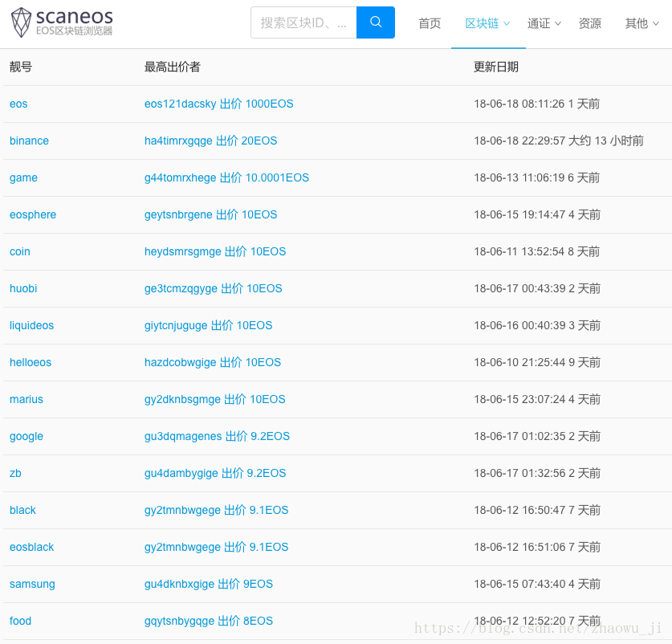672x644 pixels.
Task: Open bidder heydsmrsgmge 出价 10EOS
Action: click(x=214, y=251)
